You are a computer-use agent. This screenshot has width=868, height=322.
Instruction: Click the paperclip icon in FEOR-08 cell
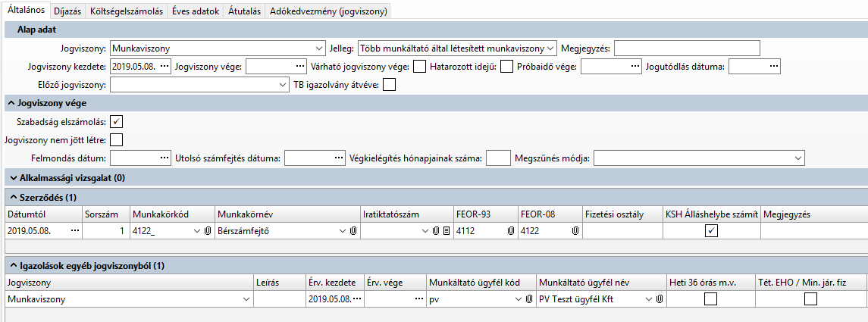[575, 231]
